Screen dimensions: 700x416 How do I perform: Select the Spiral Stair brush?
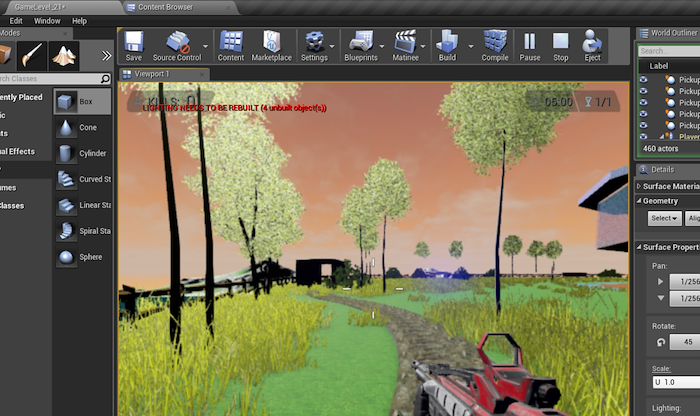[x=83, y=231]
